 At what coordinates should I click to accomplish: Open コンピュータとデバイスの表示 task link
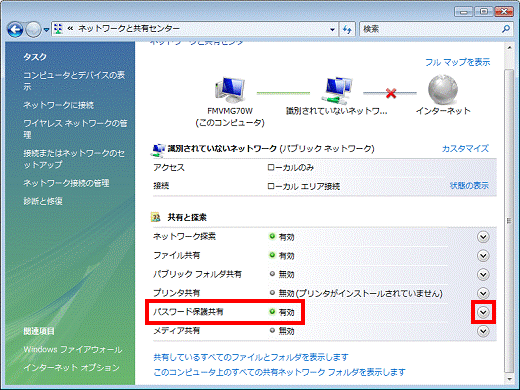click(74, 81)
